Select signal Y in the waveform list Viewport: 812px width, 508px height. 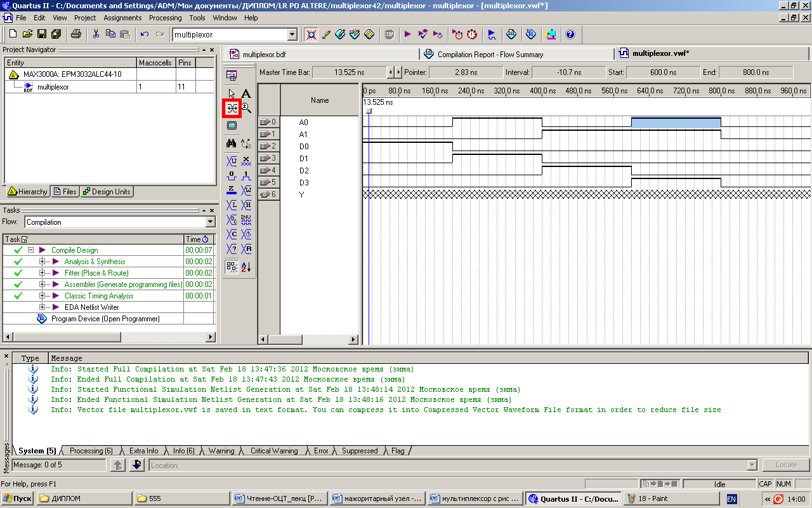pos(302,195)
